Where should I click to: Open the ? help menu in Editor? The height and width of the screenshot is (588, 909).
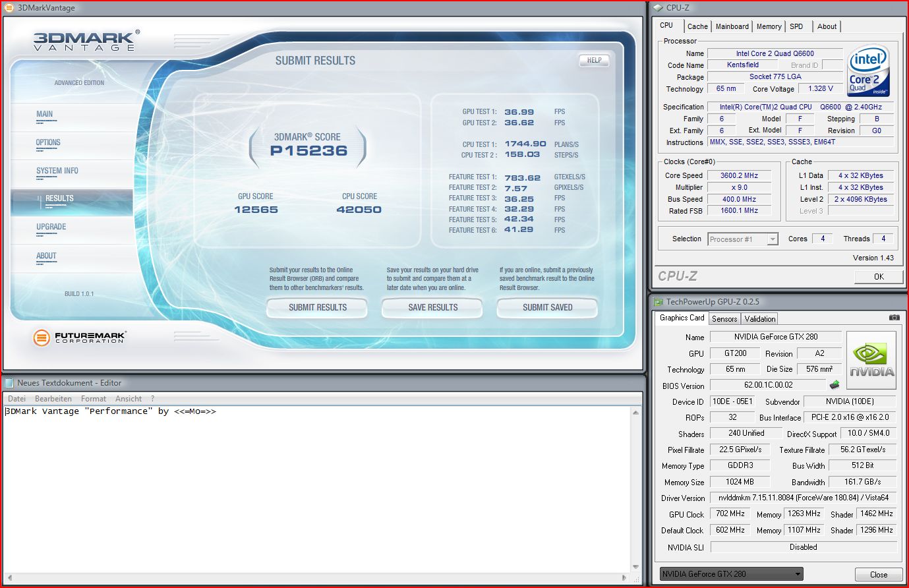[152, 399]
